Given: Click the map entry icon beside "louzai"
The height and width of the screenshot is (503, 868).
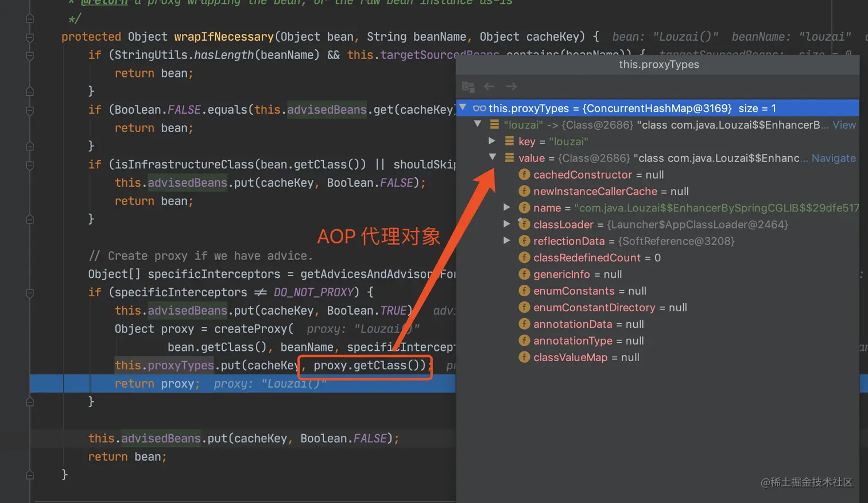Looking at the screenshot, I should 494,124.
